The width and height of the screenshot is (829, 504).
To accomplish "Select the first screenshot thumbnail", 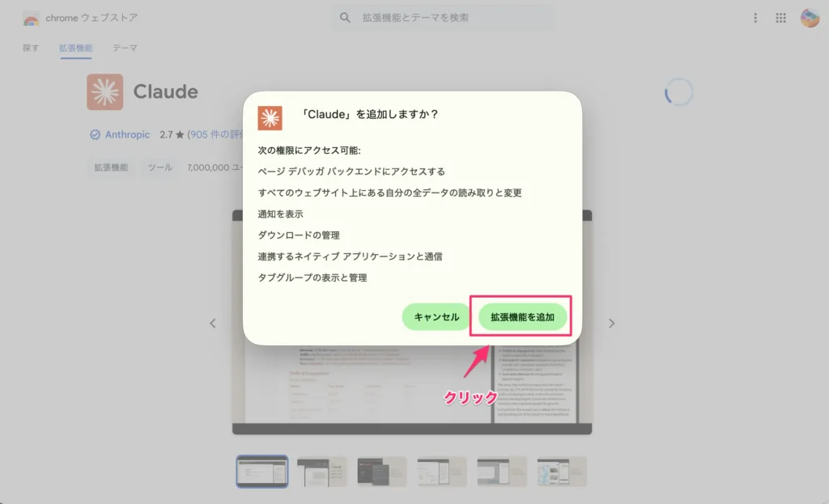I will point(262,472).
